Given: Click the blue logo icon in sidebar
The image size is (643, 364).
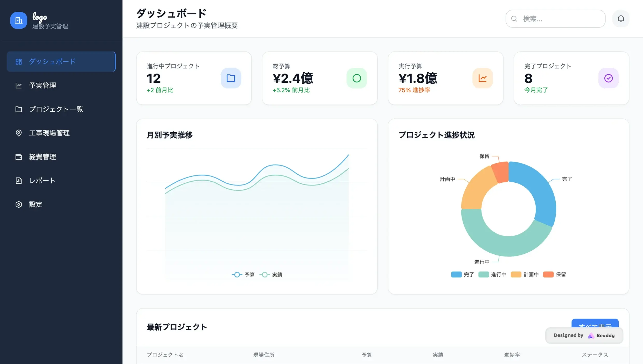Looking at the screenshot, I should tap(18, 20).
